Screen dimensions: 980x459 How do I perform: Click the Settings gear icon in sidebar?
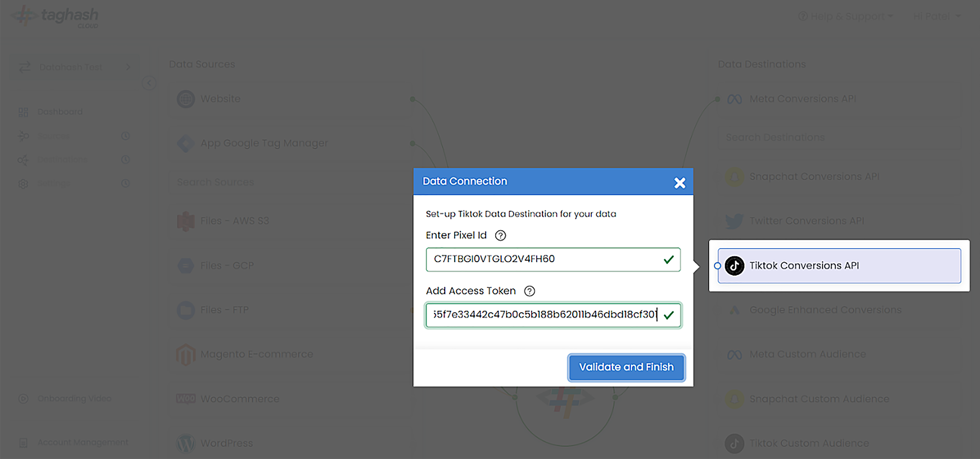[23, 183]
